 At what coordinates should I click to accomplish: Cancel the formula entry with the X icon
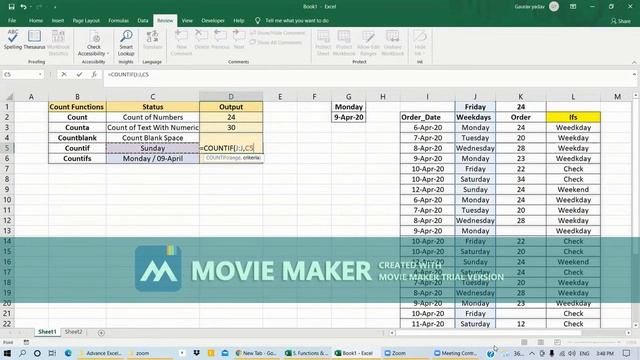[x=64, y=74]
